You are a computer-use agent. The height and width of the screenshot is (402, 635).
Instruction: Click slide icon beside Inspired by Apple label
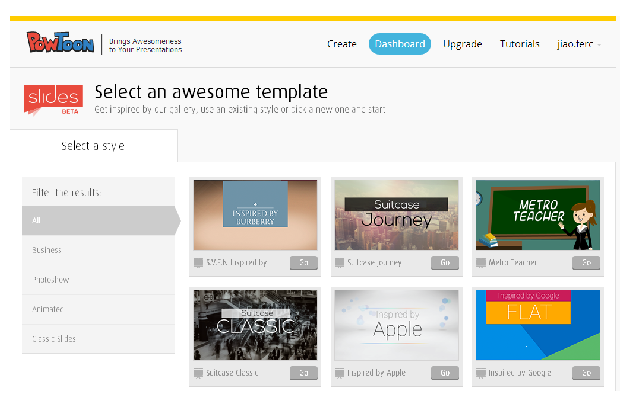pyautogui.click(x=339, y=373)
